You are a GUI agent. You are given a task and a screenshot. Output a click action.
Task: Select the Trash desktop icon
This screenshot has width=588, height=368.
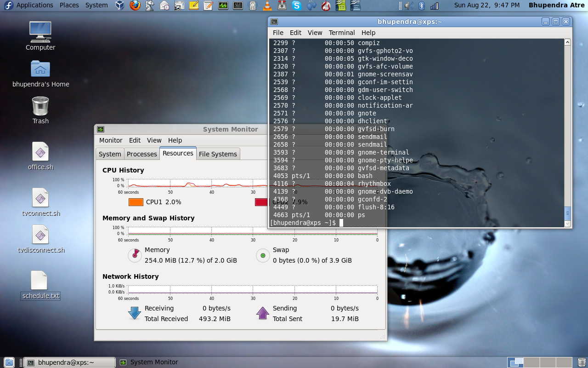(x=40, y=110)
